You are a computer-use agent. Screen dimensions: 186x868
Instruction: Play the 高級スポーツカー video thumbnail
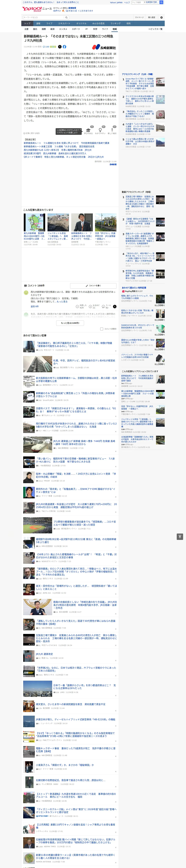click(160, 237)
